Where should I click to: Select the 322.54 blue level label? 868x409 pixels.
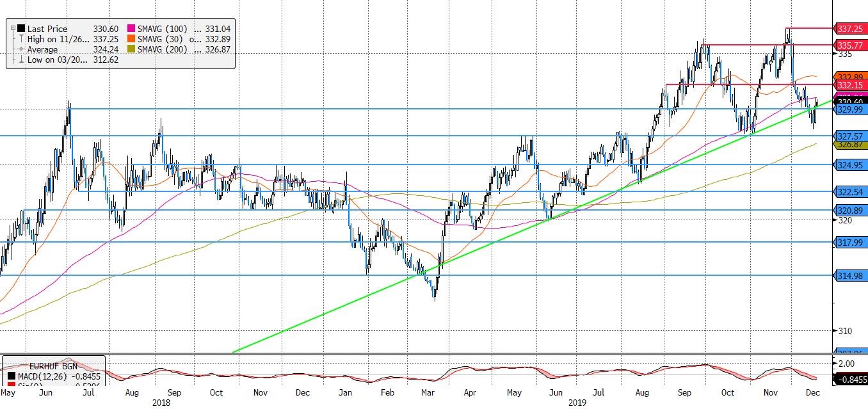click(x=851, y=191)
